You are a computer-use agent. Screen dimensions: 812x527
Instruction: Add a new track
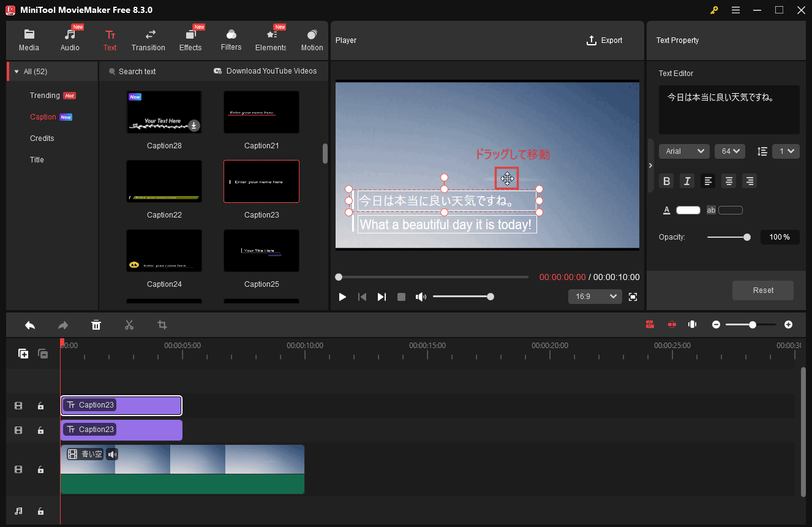(x=23, y=354)
